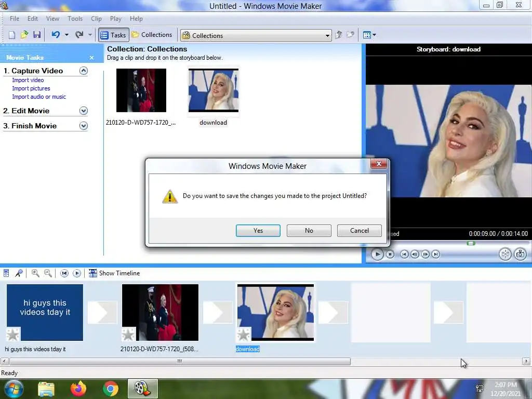
Task: Open the Redo history dropdown arrow
Action: point(90,35)
